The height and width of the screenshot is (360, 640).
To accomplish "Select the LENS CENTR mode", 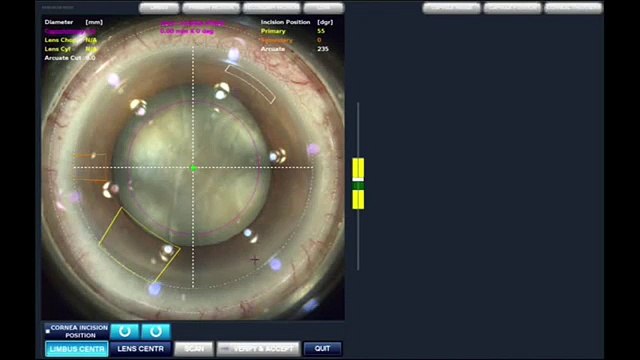I will (140, 349).
